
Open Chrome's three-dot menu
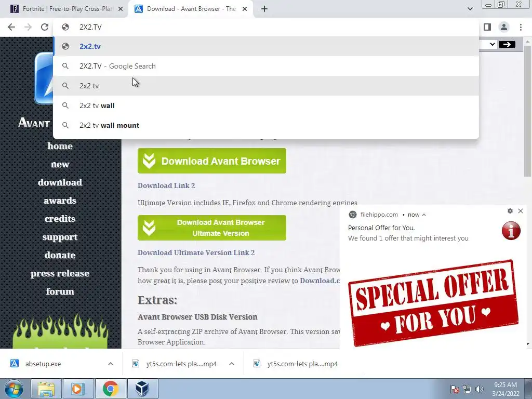(521, 27)
